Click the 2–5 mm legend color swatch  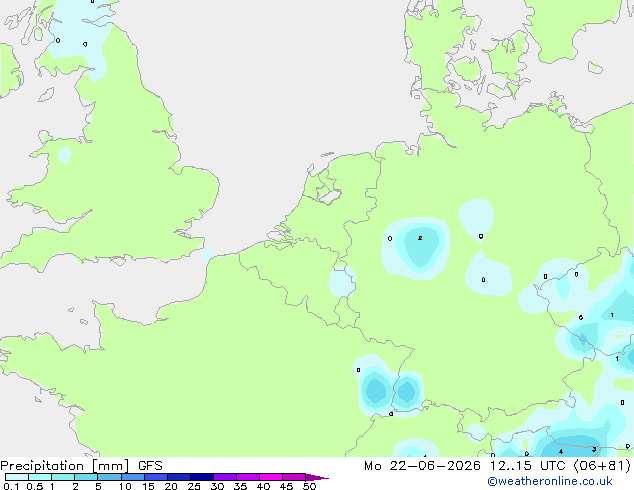[86, 477]
